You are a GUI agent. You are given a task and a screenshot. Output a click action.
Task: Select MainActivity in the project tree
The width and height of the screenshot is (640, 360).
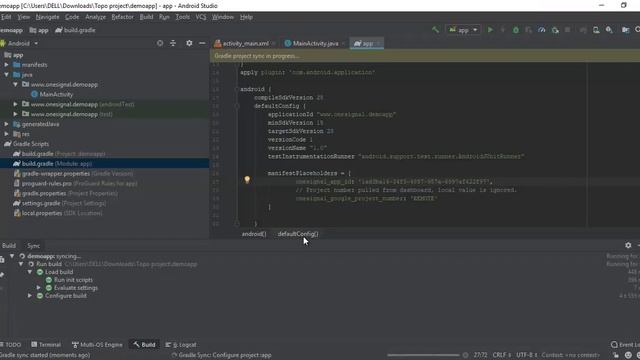click(x=56, y=94)
